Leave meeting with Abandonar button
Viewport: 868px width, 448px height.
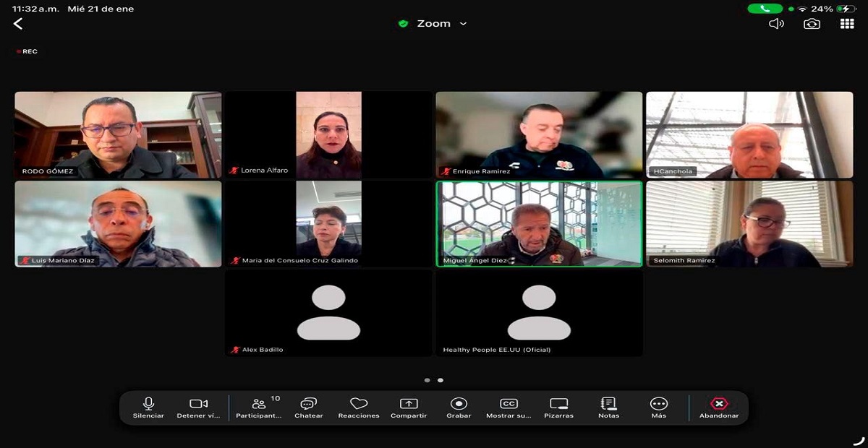pyautogui.click(x=719, y=408)
